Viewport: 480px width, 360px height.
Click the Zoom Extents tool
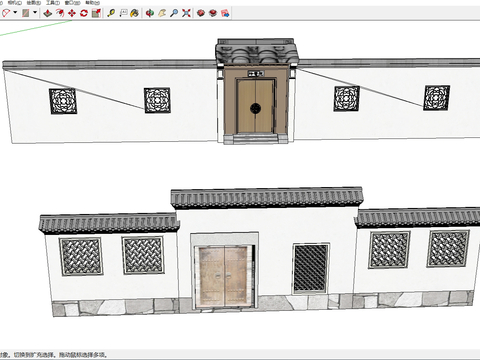tap(186, 13)
